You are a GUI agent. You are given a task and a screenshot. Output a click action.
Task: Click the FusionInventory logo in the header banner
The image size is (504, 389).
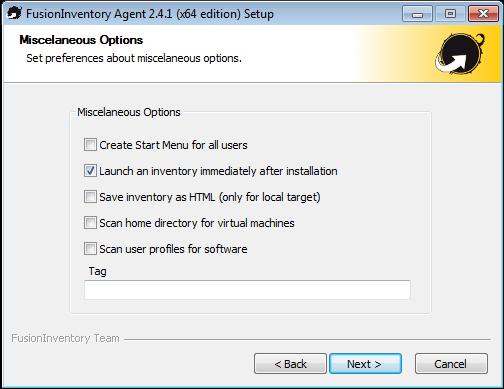click(x=460, y=53)
